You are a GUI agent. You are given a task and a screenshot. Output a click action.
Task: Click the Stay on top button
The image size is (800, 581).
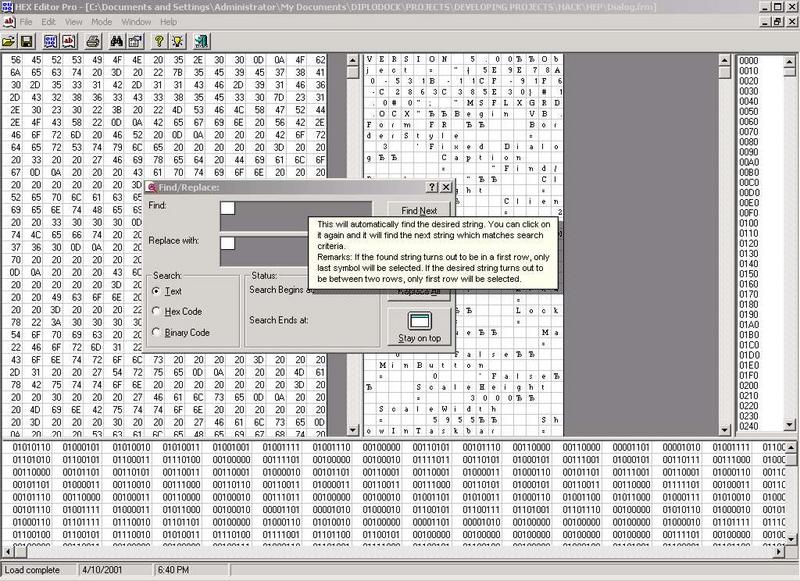(419, 327)
